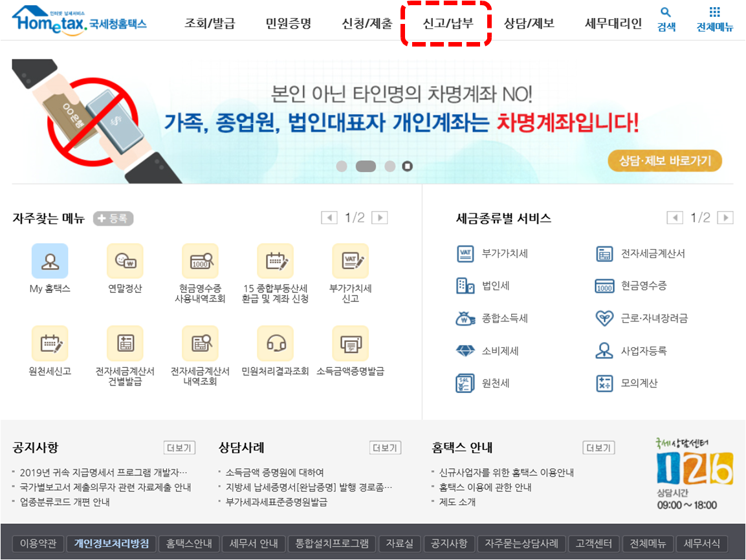Select the second banner slide indicator
The height and width of the screenshot is (560, 746).
point(366,166)
